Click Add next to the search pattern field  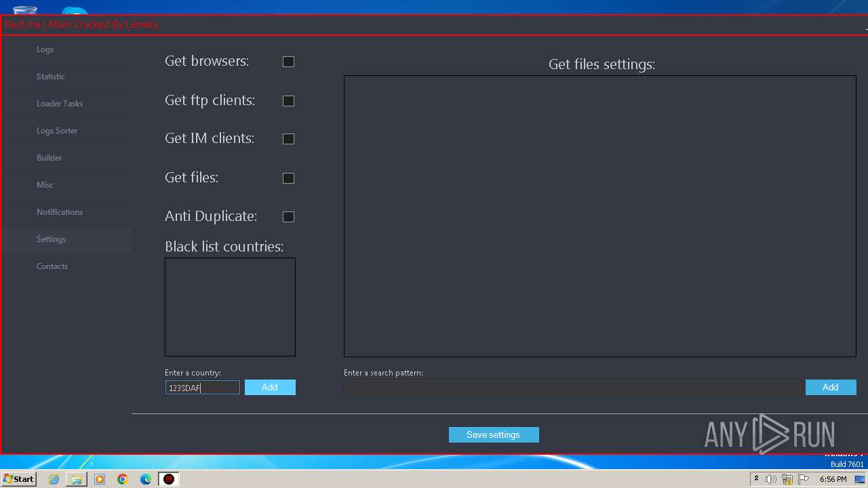click(831, 388)
